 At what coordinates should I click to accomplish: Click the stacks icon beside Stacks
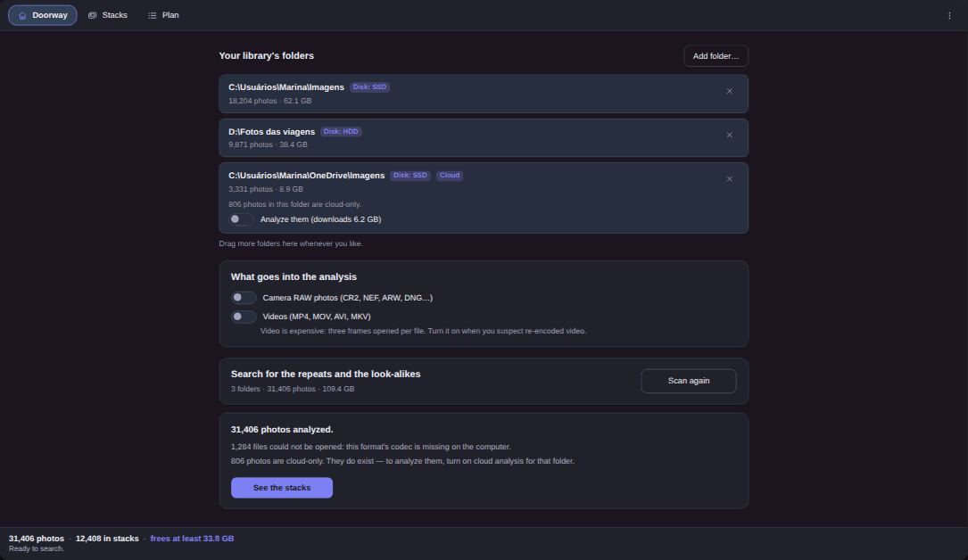coord(93,15)
